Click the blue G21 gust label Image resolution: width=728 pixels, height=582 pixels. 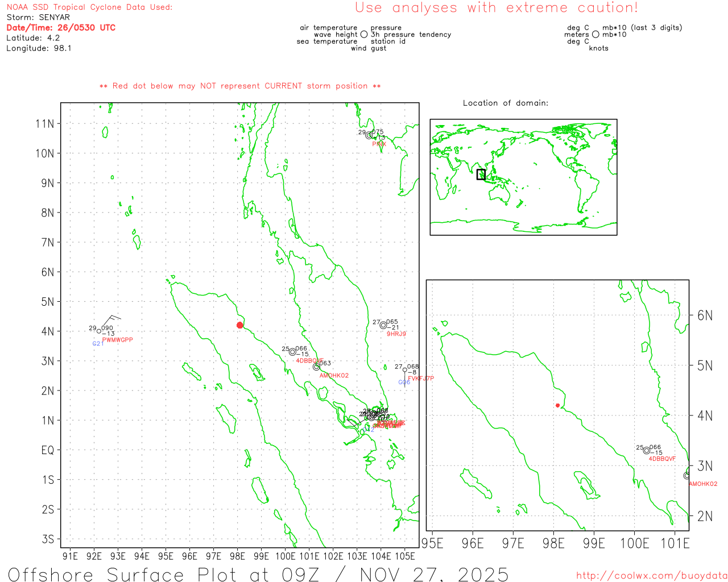point(98,344)
